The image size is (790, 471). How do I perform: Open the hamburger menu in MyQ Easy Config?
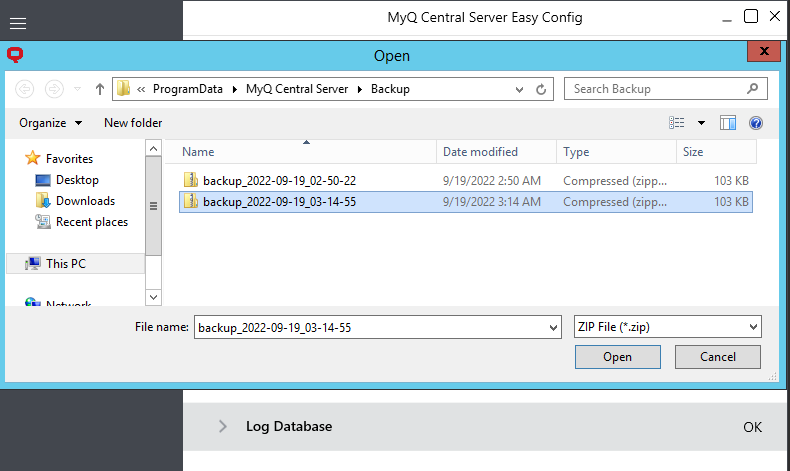point(17,23)
